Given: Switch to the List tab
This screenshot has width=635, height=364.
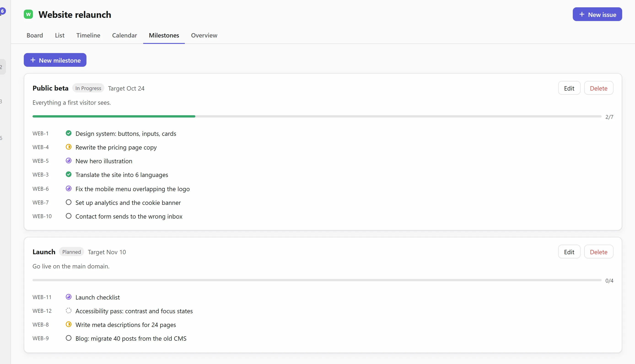Looking at the screenshot, I should coord(59,35).
